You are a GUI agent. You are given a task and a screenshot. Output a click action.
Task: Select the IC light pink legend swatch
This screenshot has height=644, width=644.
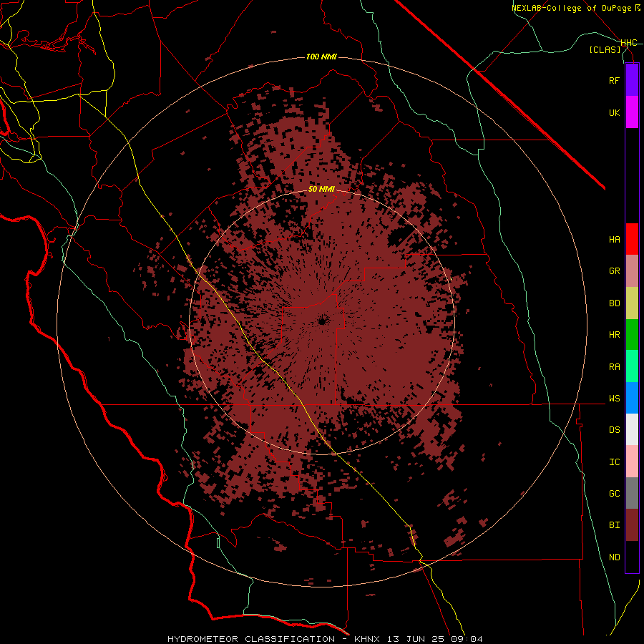632,462
